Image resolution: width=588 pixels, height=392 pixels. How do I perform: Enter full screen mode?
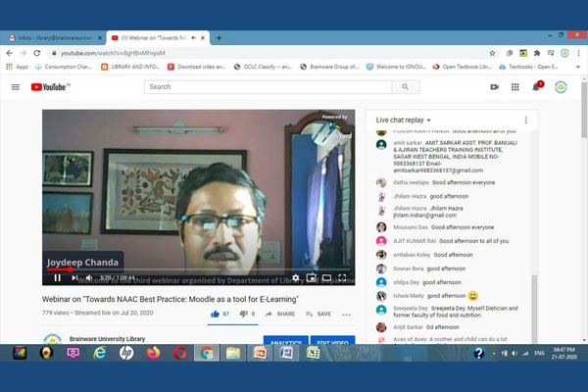pyautogui.click(x=342, y=277)
